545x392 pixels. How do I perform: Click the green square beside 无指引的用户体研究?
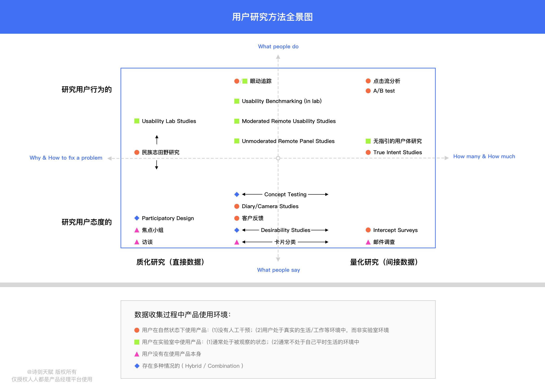[x=368, y=141]
